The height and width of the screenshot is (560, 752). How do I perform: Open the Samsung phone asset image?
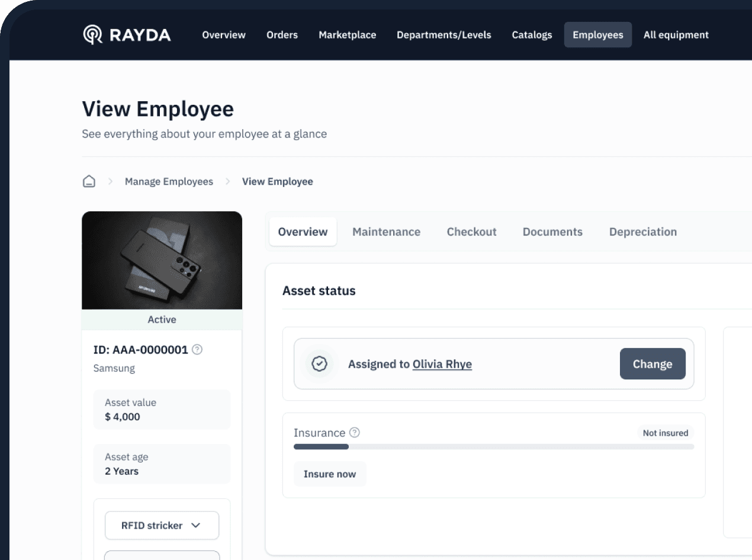click(162, 260)
